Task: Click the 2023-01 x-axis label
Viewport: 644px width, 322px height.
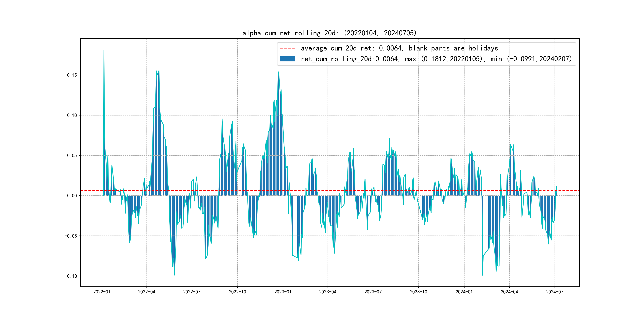Action: tap(283, 292)
